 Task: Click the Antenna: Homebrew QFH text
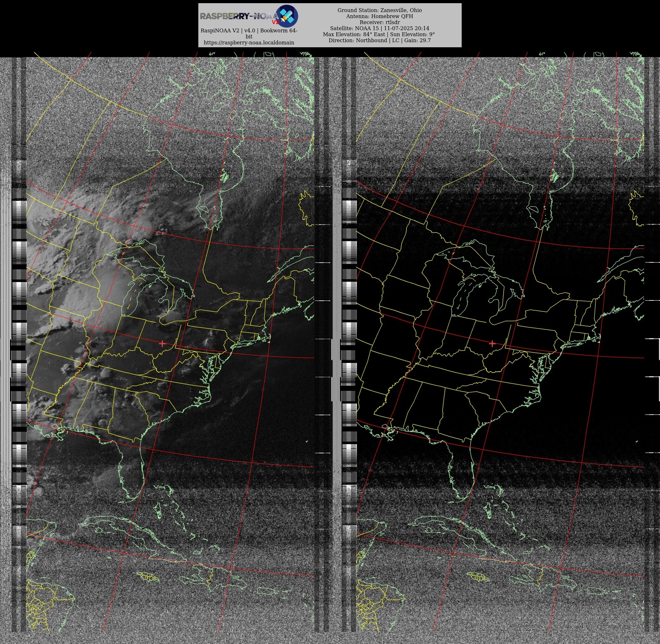379,16
